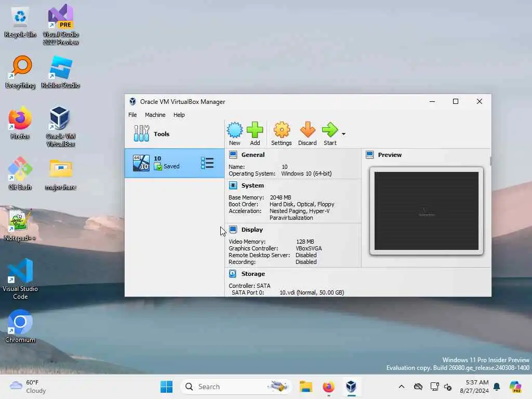Image resolution: width=532 pixels, height=399 pixels.
Task: Click the New virtual machine icon
Action: click(234, 130)
